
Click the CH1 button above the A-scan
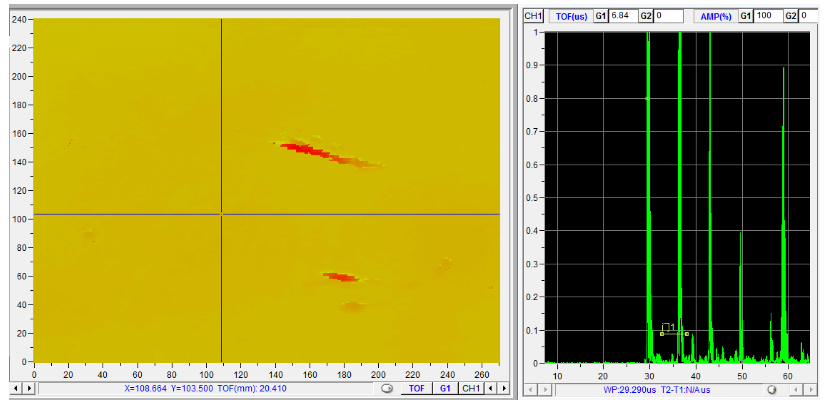(x=534, y=16)
